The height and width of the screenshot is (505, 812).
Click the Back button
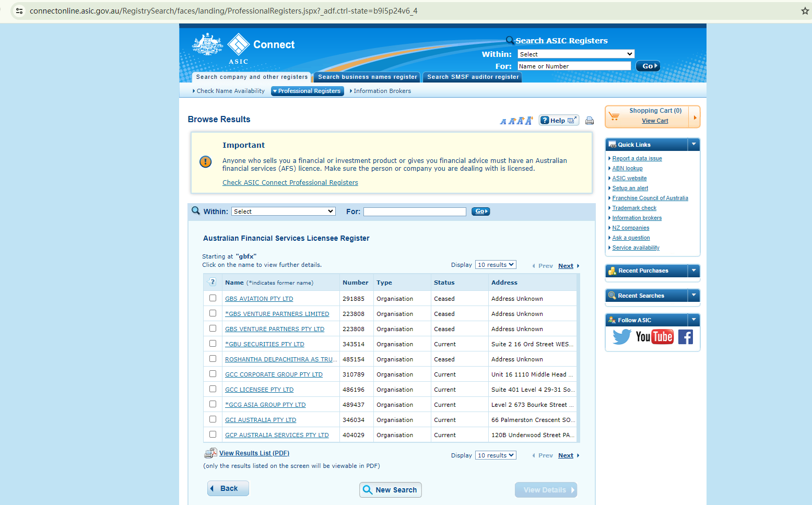coord(228,488)
